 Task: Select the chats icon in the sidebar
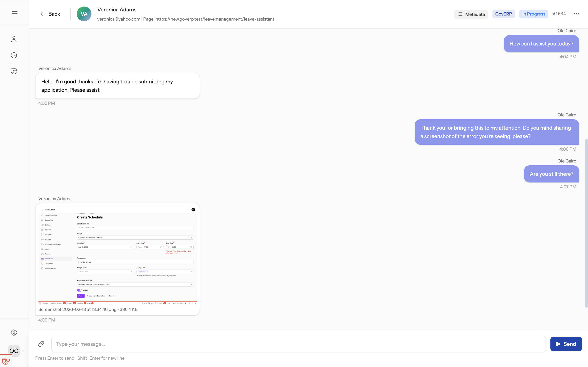14,71
